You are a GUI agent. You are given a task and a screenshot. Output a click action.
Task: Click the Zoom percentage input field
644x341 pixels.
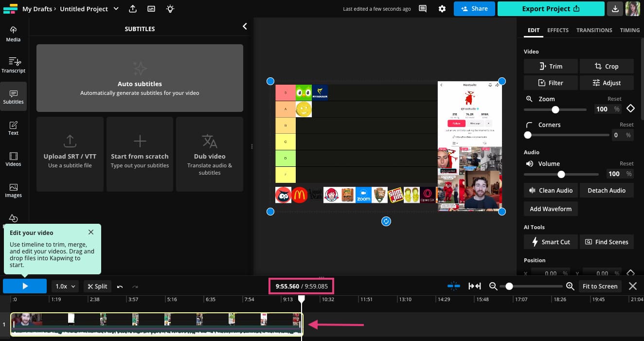[608, 109]
